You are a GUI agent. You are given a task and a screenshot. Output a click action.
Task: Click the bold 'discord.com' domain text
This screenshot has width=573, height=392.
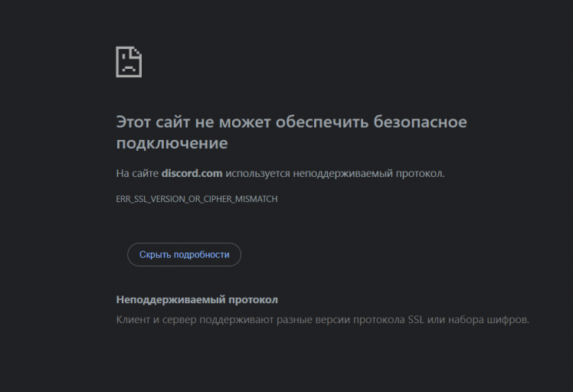click(192, 173)
